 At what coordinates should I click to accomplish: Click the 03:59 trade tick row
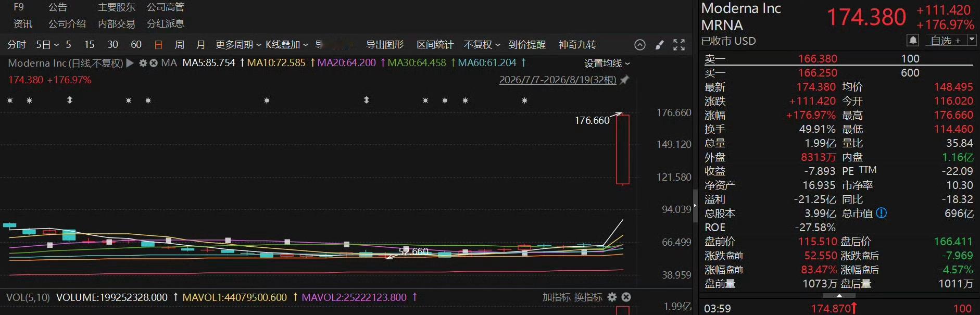click(839, 308)
